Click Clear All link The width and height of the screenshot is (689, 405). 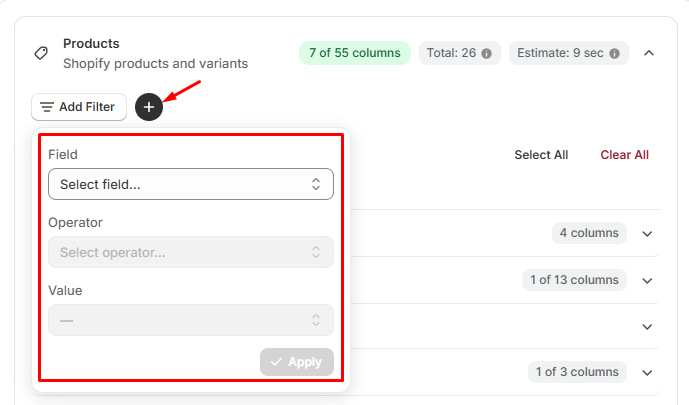(624, 155)
